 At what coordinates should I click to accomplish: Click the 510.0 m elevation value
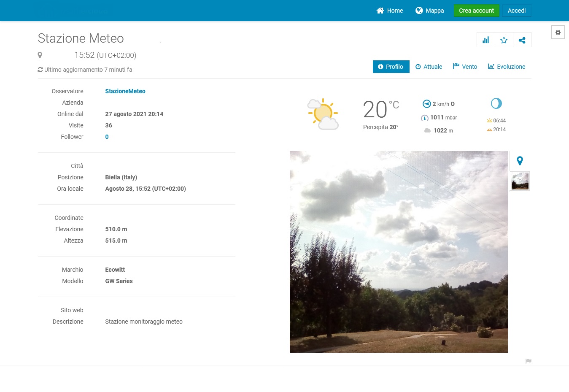pos(116,229)
